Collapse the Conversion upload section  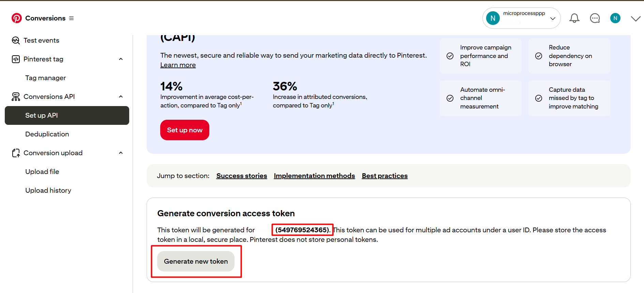(121, 153)
